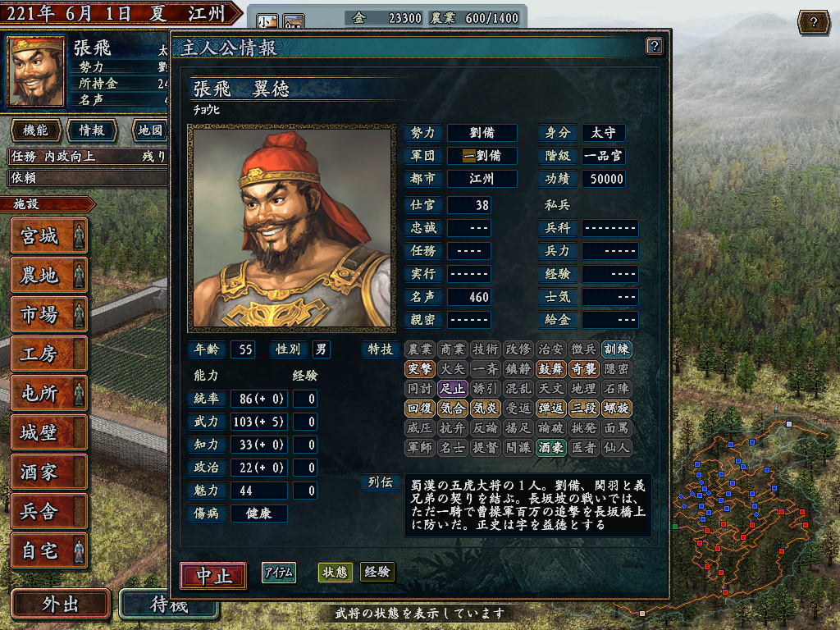
Task: Switch to the 状態 status view
Action: (335, 573)
